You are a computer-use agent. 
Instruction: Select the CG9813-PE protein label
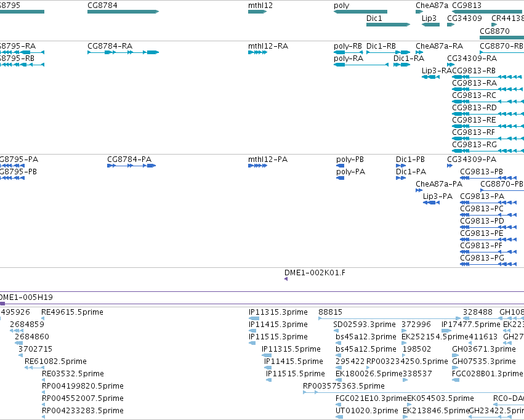point(482,233)
